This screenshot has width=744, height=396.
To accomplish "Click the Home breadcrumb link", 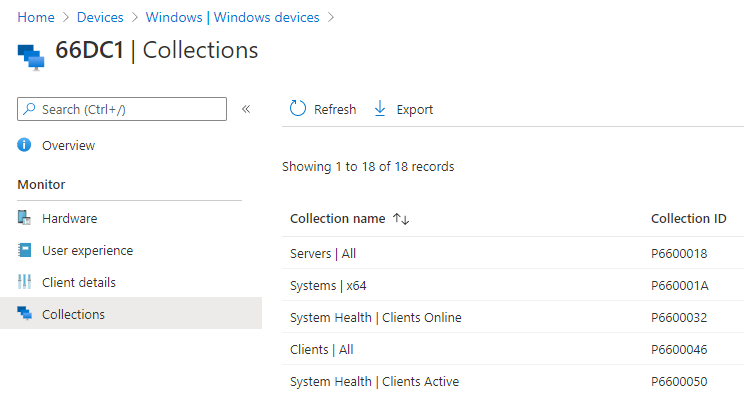I will [36, 18].
